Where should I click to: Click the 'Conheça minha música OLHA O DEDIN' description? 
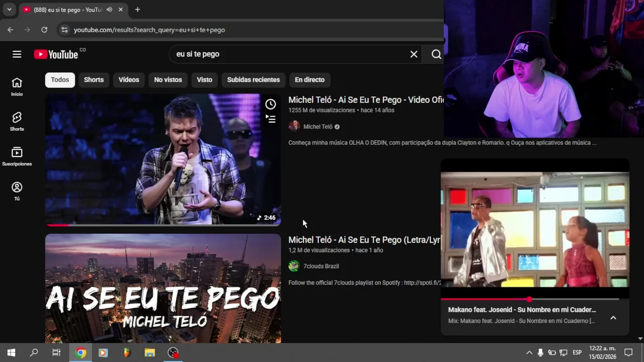(x=442, y=143)
